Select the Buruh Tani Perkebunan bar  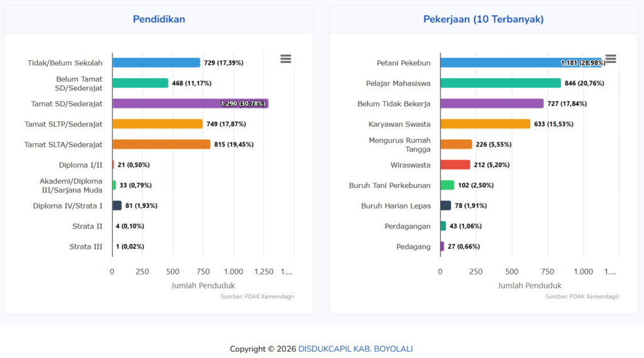pos(447,185)
